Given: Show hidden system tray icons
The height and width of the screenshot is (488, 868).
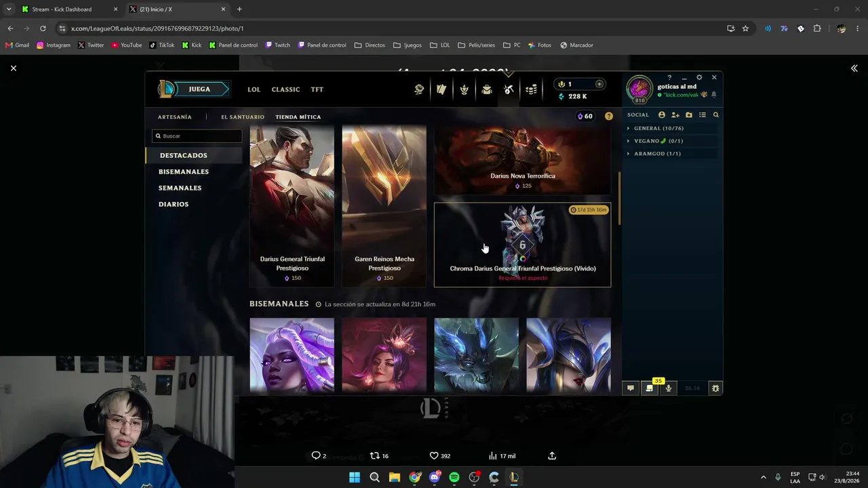Looking at the screenshot, I should click(x=764, y=477).
